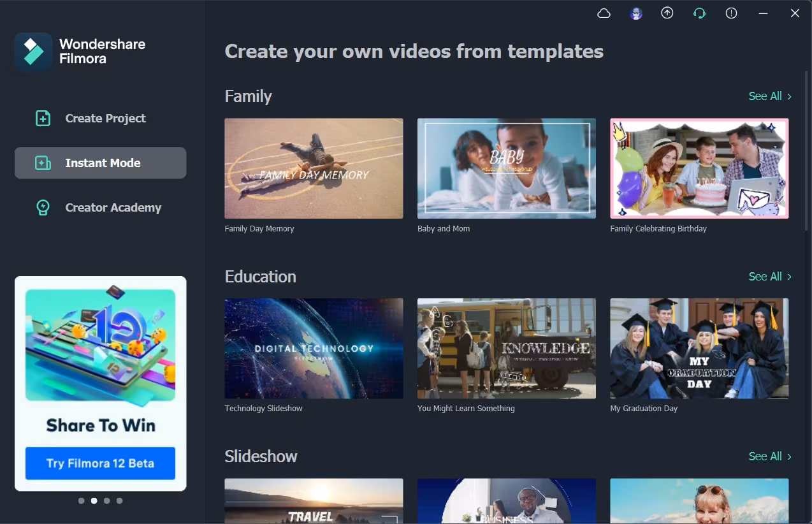
Task: Open the Travel slideshow template thumbnail
Action: 314,501
